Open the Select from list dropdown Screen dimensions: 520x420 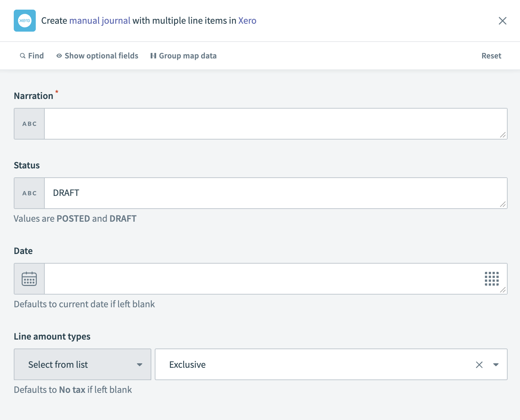pos(82,364)
